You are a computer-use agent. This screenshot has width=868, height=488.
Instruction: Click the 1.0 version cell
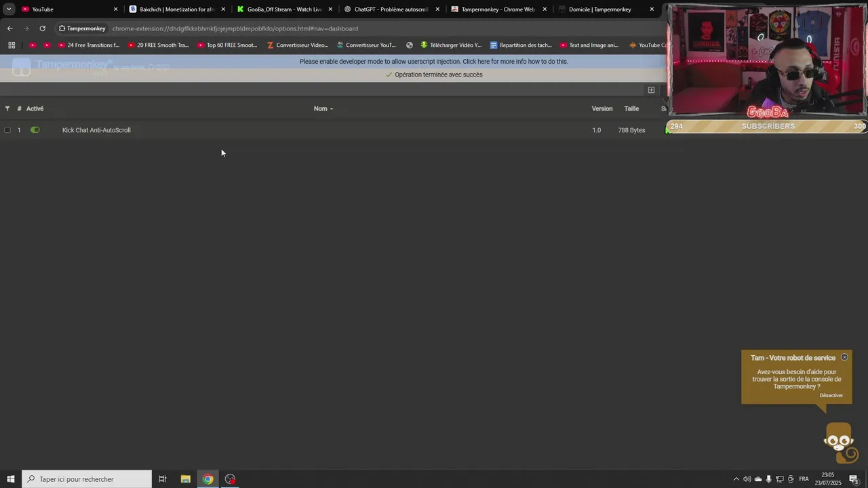(x=597, y=130)
